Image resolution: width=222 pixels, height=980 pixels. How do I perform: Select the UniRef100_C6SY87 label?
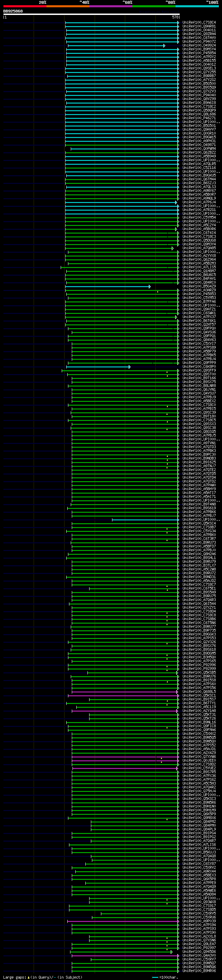[x=199, y=864]
